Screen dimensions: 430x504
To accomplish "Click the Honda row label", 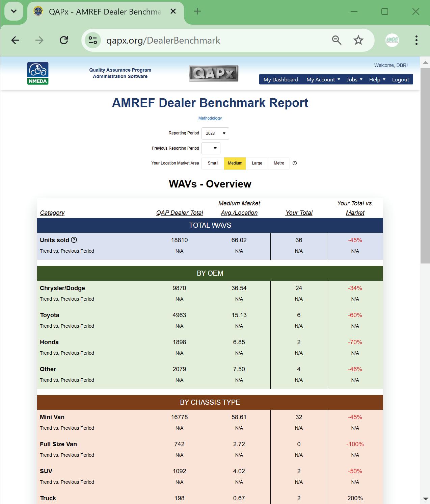I will [49, 342].
